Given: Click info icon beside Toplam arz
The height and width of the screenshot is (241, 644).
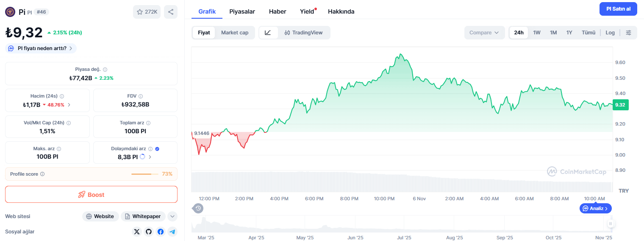Looking at the screenshot, I should [148, 123].
